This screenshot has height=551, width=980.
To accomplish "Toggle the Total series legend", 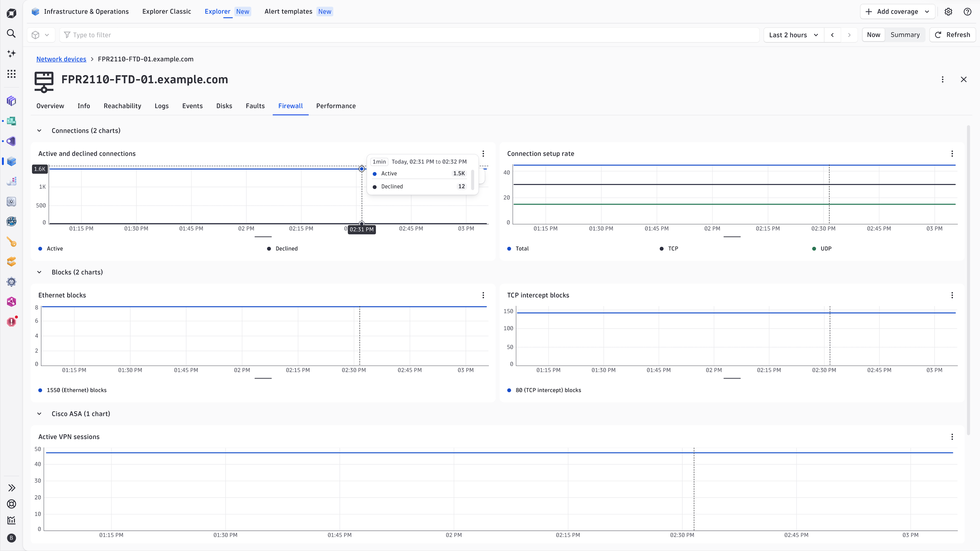I will [x=518, y=249].
